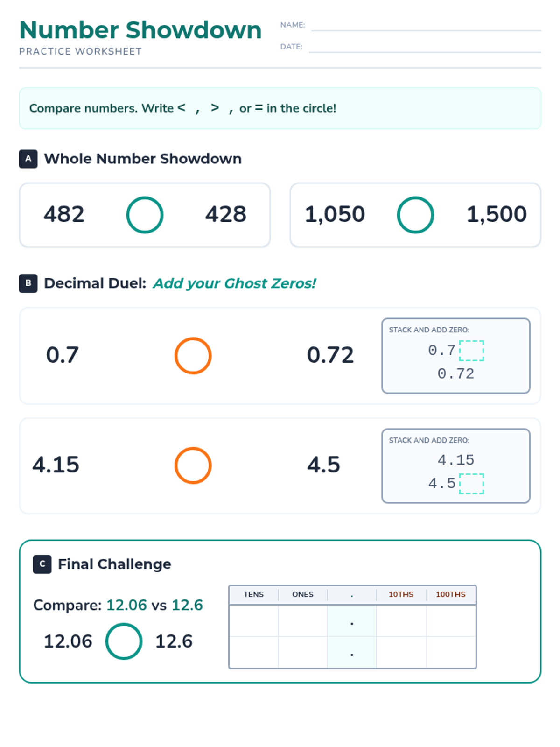This screenshot has height=747, width=560.
Task: Click the section B badge icon
Action: pyautogui.click(x=28, y=283)
